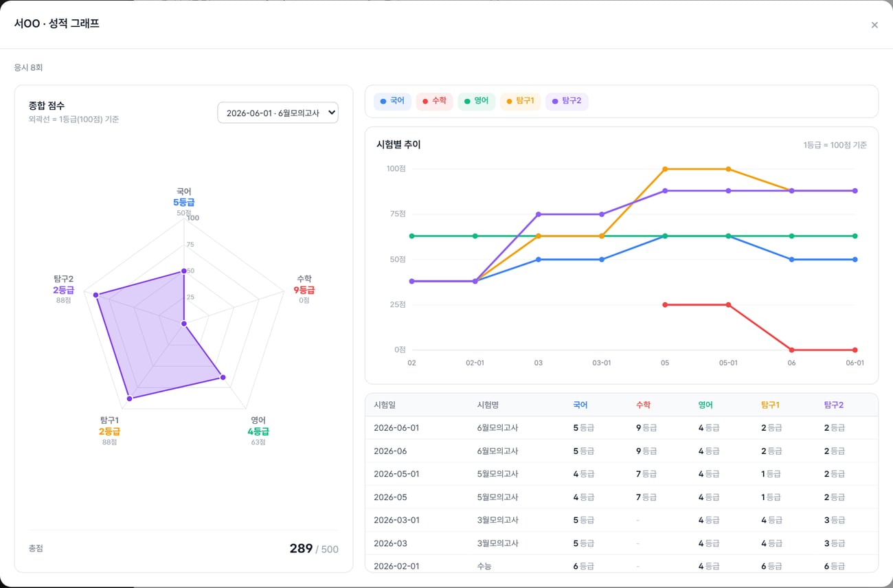Select the 2026-06-01 table row

(x=621, y=428)
